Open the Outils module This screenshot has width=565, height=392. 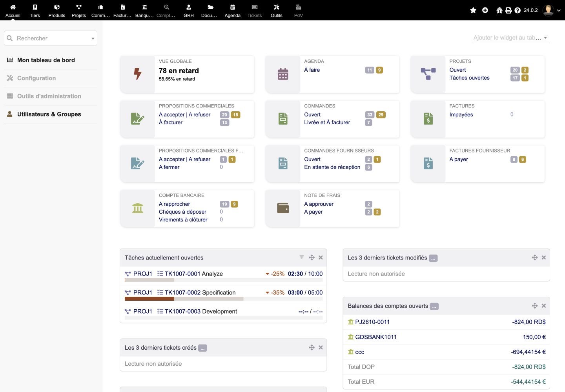click(277, 11)
